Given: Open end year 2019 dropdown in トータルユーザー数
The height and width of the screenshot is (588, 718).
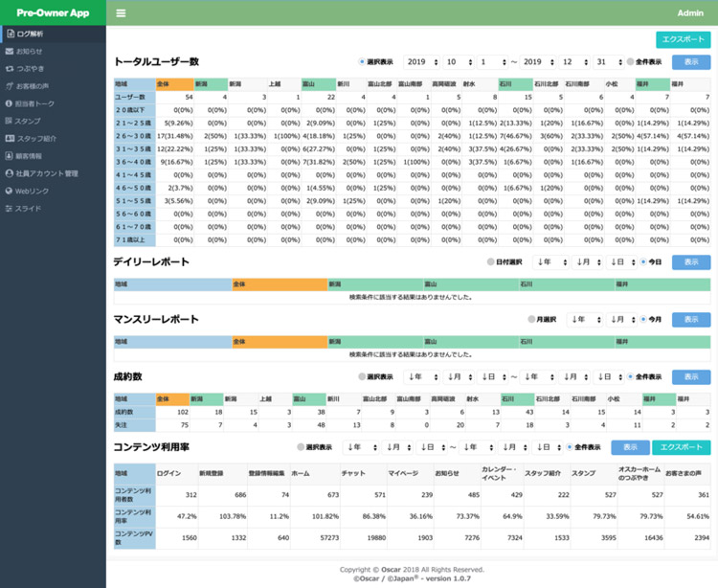Looking at the screenshot, I should click(538, 62).
